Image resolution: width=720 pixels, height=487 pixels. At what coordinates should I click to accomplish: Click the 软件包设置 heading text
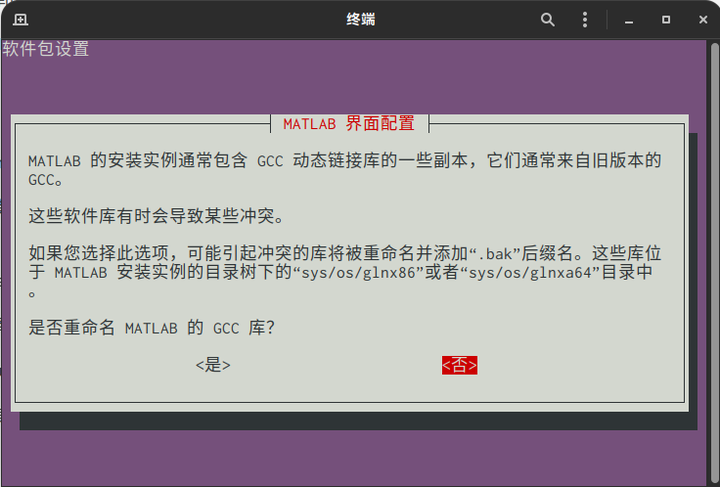click(46, 49)
